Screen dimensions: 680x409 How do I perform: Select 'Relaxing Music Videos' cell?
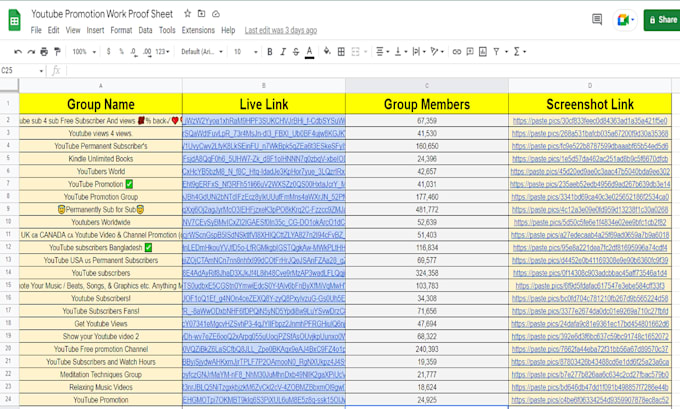pos(101,387)
